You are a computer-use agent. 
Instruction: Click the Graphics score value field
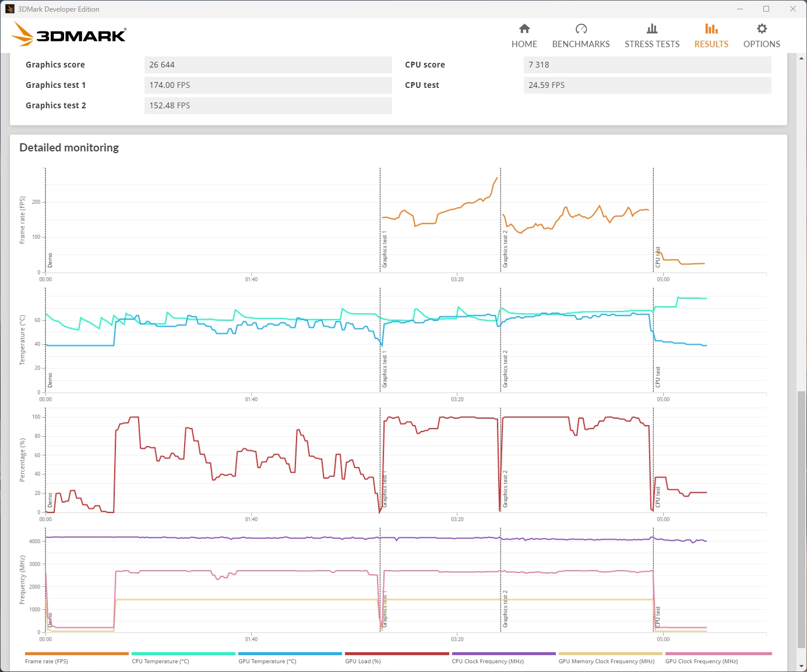click(x=268, y=65)
